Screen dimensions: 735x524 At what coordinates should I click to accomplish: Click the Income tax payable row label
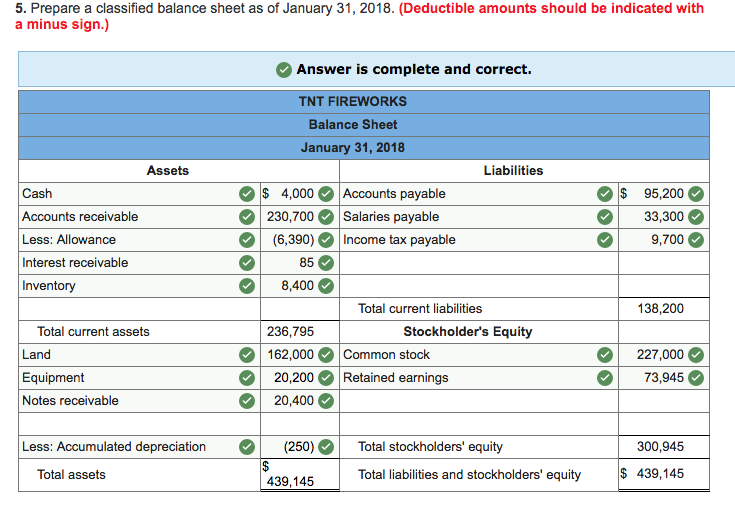click(x=399, y=240)
